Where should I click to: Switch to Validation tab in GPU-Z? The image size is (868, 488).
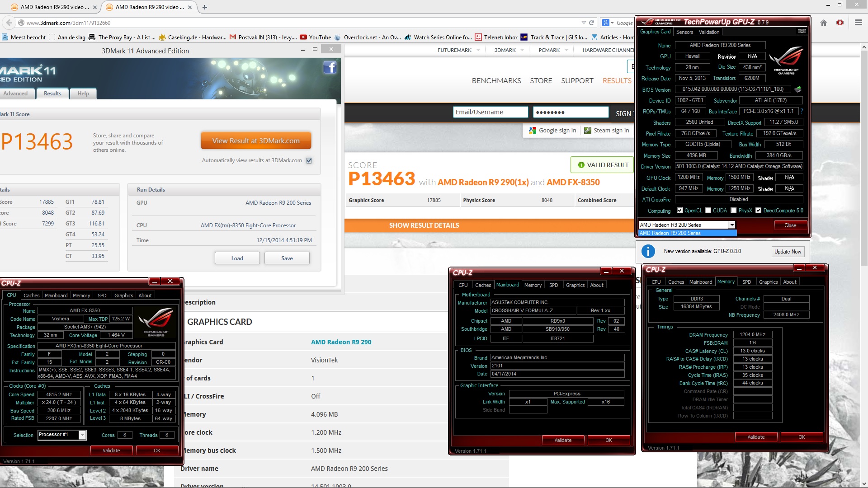click(709, 32)
